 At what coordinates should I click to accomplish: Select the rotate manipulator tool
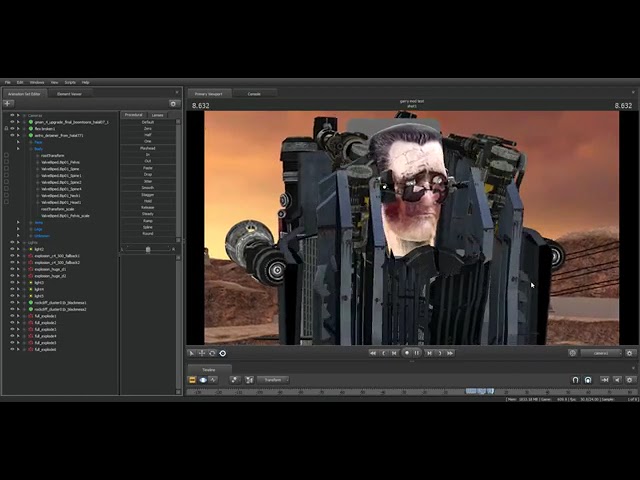click(212, 353)
